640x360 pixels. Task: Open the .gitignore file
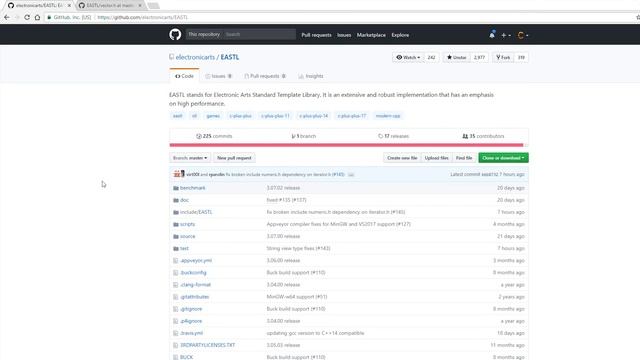pyautogui.click(x=191, y=309)
